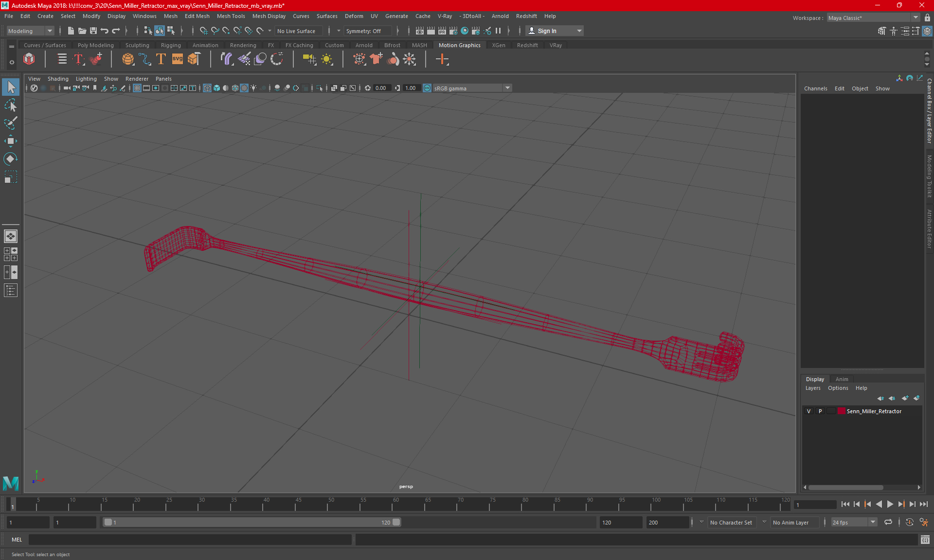The image size is (934, 560).
Task: Click the time range slider bar
Action: (252, 523)
